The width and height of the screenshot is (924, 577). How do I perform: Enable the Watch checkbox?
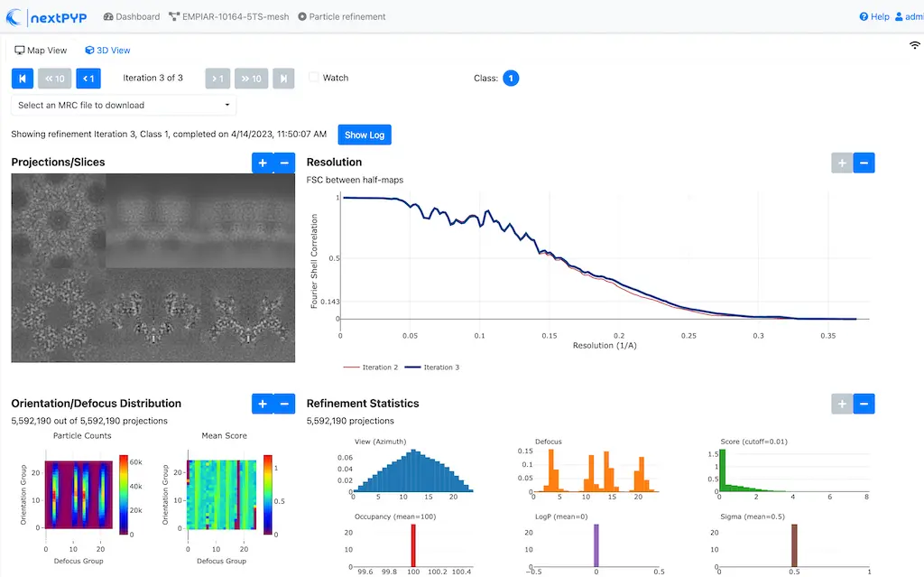pos(314,78)
